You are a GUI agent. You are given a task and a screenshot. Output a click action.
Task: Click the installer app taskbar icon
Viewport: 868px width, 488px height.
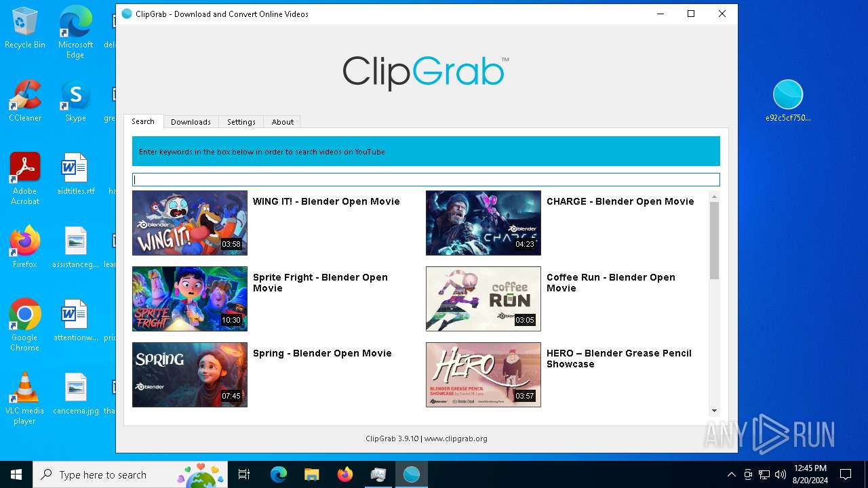point(378,474)
